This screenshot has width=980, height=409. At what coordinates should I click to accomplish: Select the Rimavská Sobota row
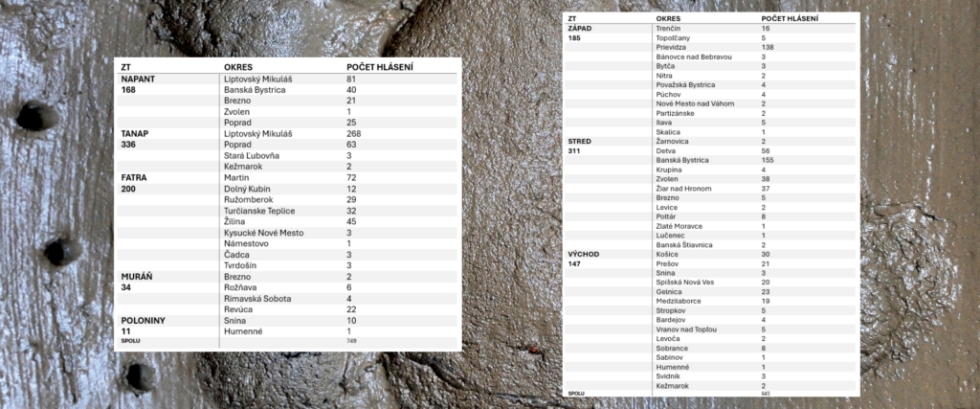[287, 298]
